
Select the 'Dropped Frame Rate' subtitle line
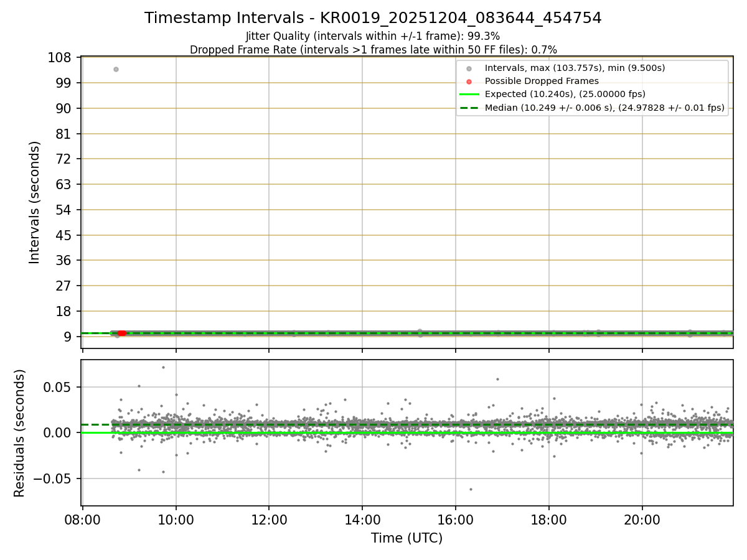click(x=373, y=50)
